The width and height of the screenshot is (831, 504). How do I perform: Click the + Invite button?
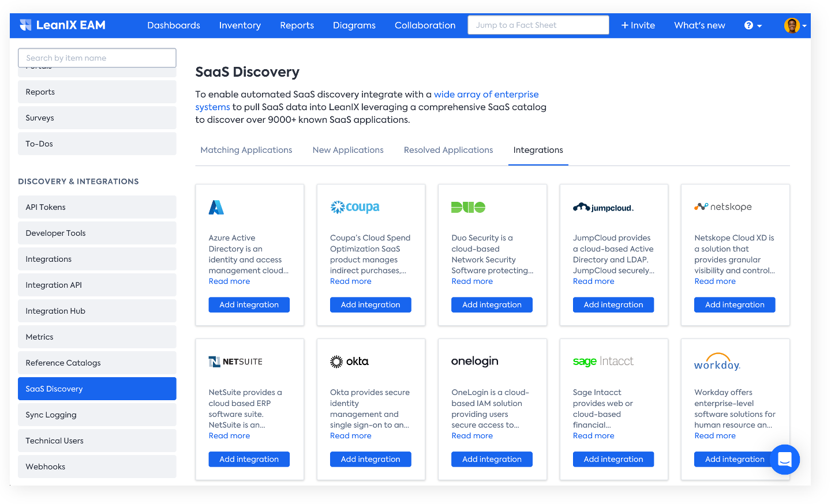pos(638,25)
